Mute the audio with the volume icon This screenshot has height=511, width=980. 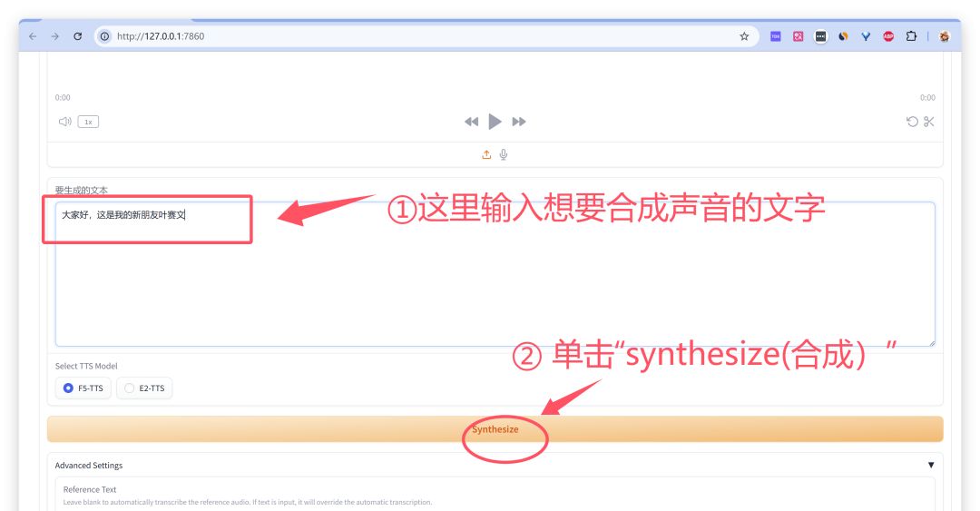point(65,122)
